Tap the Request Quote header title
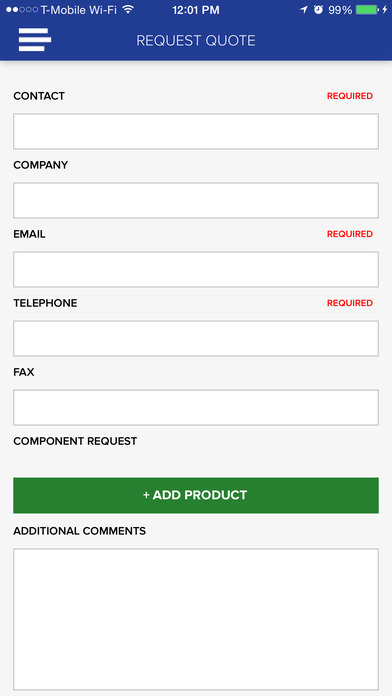The image size is (392, 696). 196,41
